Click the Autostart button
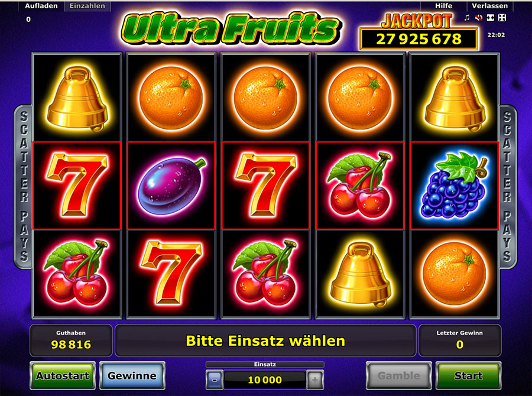This screenshot has height=396, width=532. [63, 375]
